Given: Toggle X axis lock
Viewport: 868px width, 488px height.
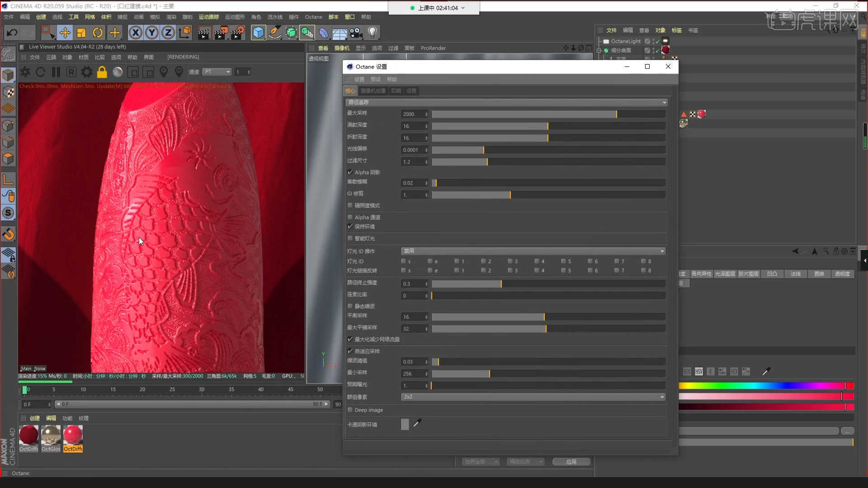Looking at the screenshot, I should [136, 33].
